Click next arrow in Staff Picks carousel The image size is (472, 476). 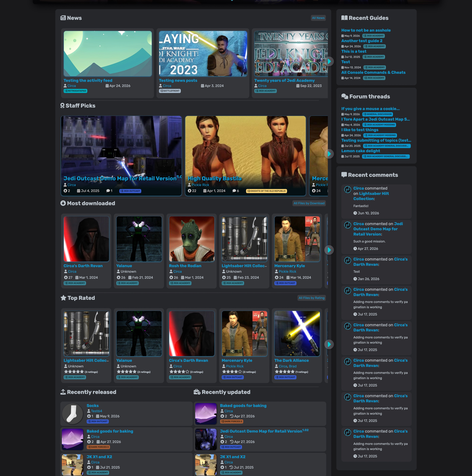point(329,154)
